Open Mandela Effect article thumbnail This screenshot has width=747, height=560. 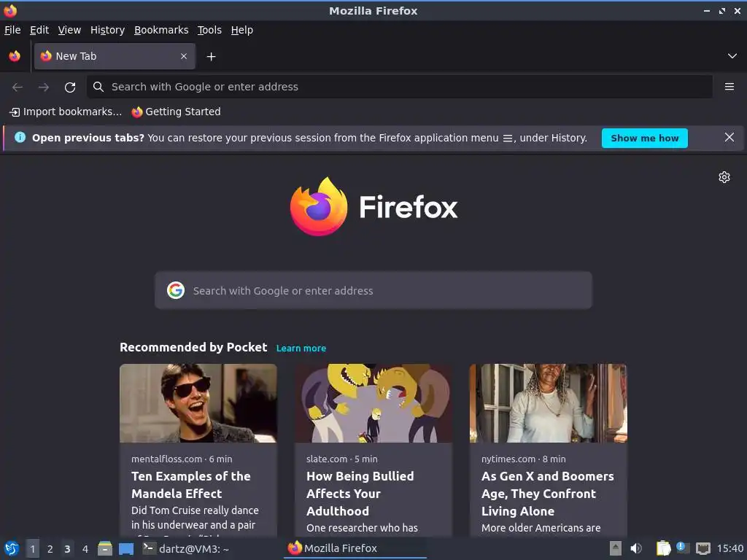[x=198, y=403]
